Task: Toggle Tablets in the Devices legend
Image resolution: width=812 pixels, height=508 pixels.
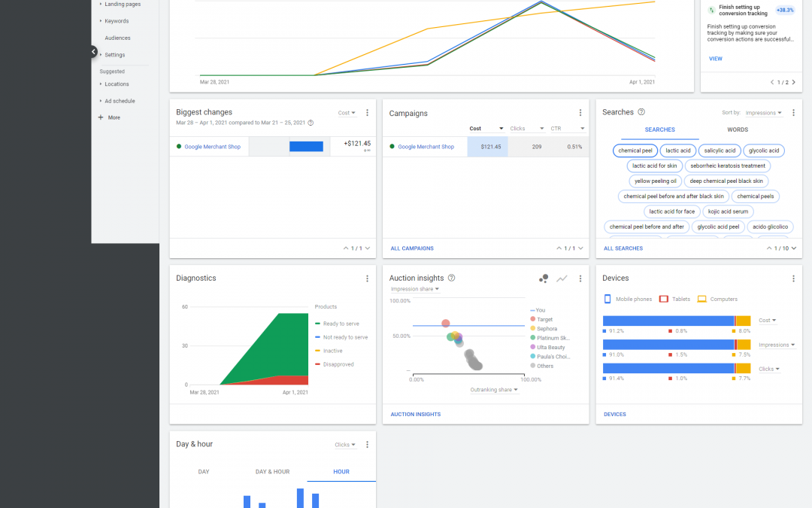Action: tap(673, 299)
